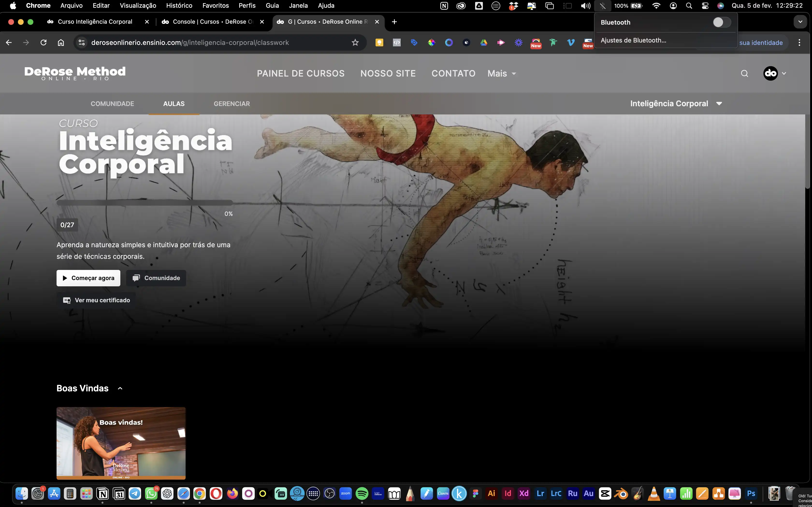Click the Chrome reload page icon
This screenshot has width=812, height=507.
pyautogui.click(x=43, y=42)
